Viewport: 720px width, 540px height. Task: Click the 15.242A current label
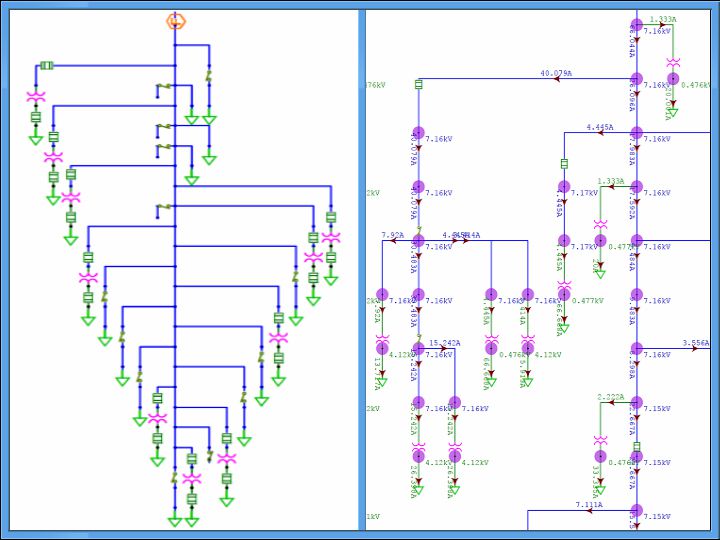pos(444,343)
